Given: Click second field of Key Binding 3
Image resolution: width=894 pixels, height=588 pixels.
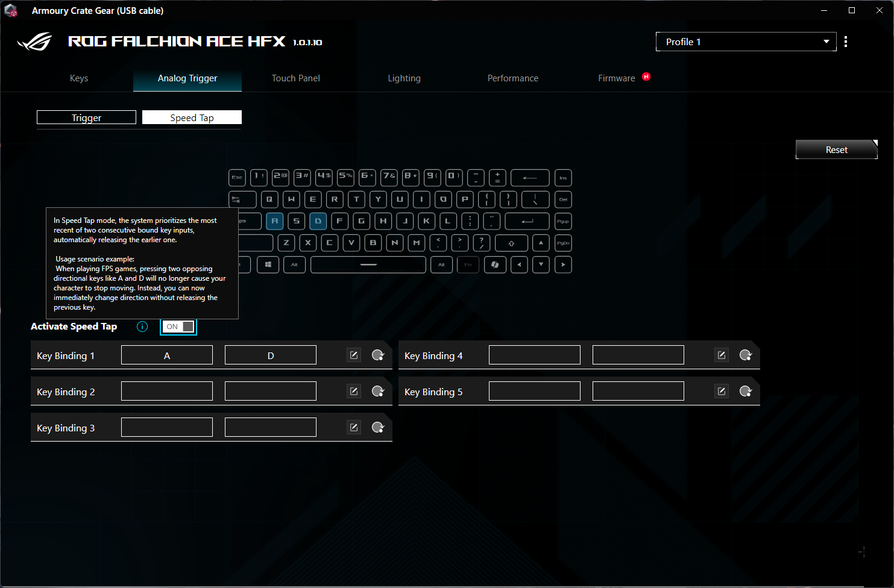Looking at the screenshot, I should pos(271,427).
